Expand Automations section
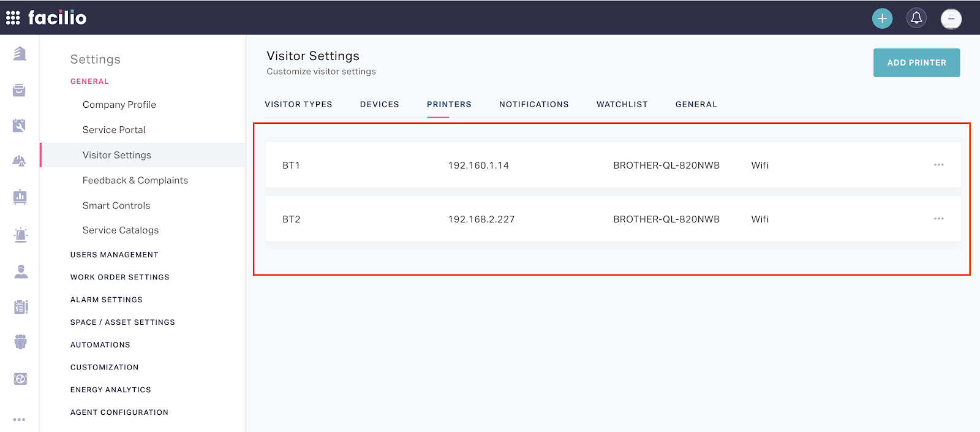The width and height of the screenshot is (980, 432). coord(100,345)
